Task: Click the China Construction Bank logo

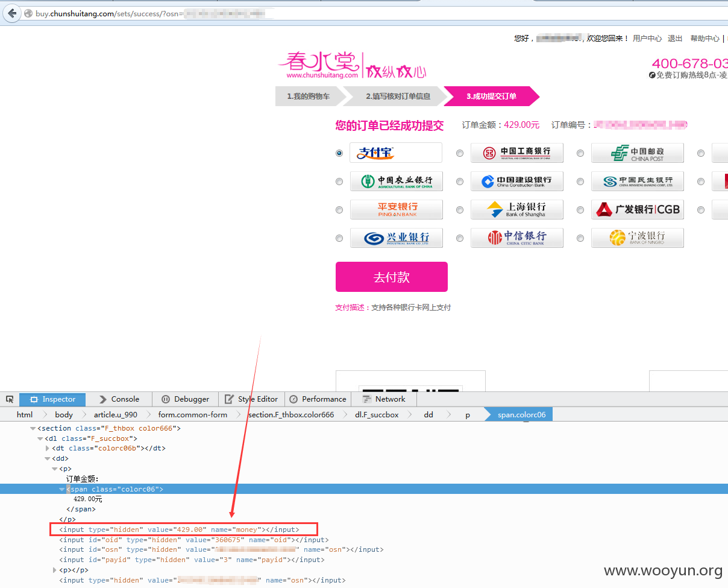Action: click(x=516, y=181)
